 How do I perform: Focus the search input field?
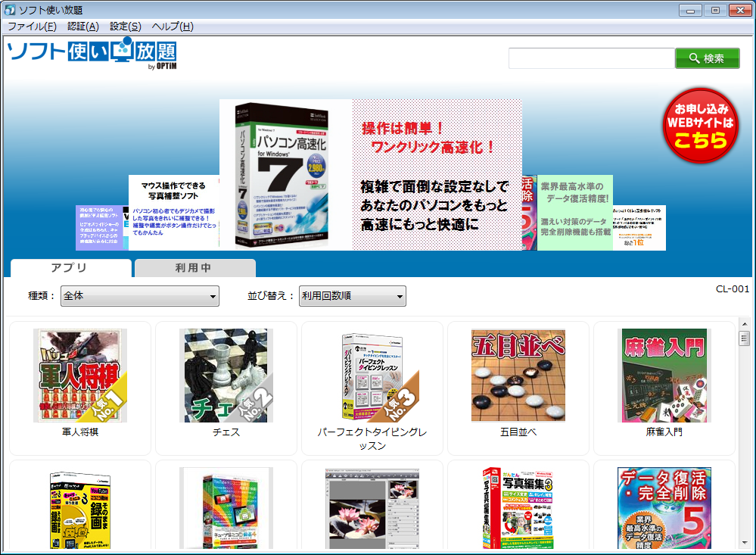(592, 58)
